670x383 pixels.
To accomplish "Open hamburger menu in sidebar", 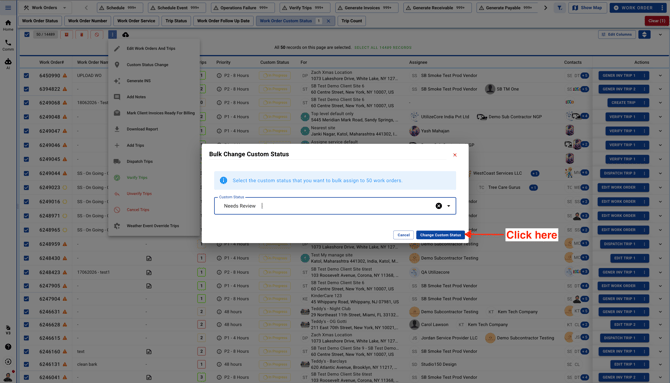I will [x=8, y=8].
